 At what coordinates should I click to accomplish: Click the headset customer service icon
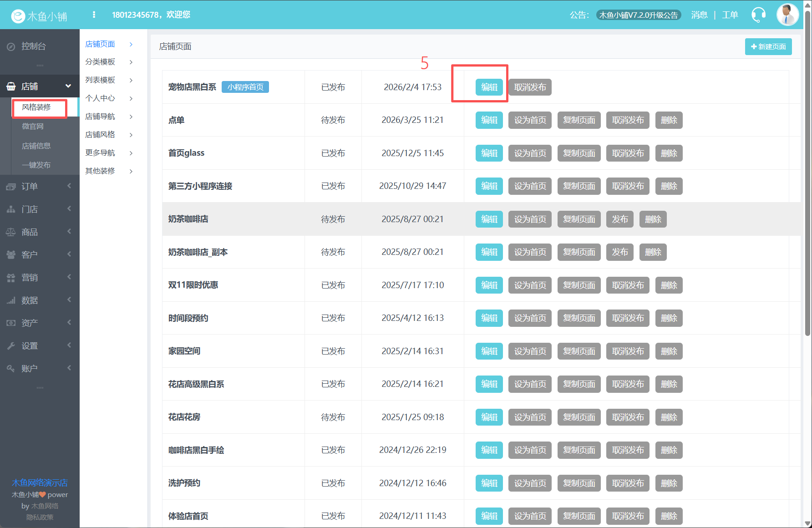758,15
